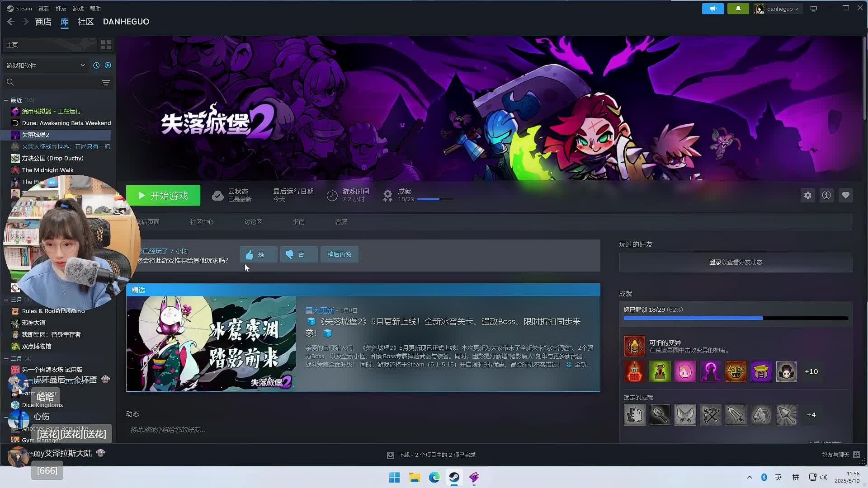Open friends and chat icon
This screenshot has width=868, height=488.
857,455
